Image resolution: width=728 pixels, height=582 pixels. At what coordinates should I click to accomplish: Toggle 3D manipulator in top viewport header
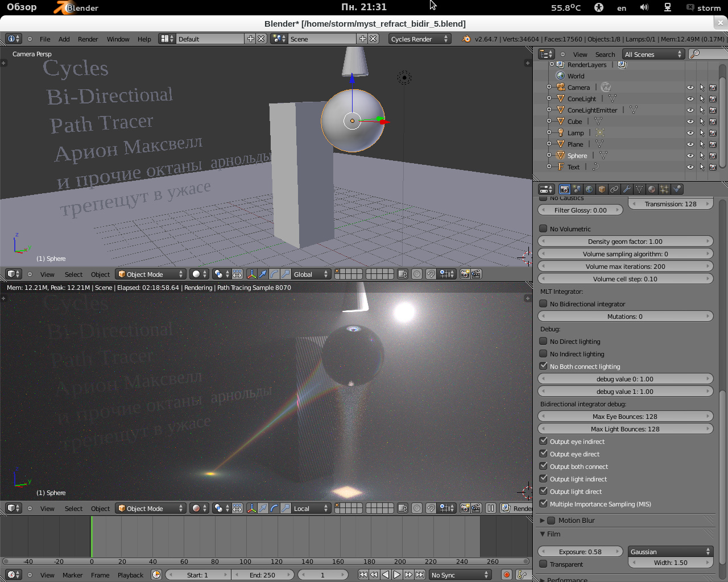[251, 274]
